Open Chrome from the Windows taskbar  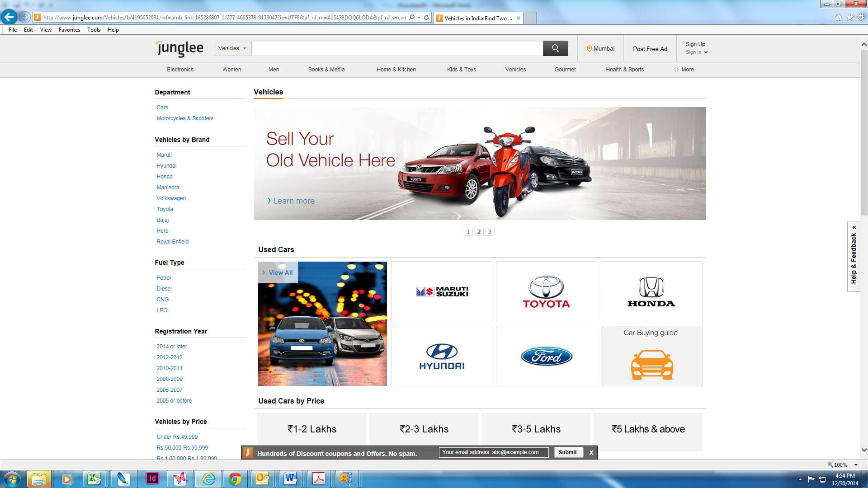point(235,479)
